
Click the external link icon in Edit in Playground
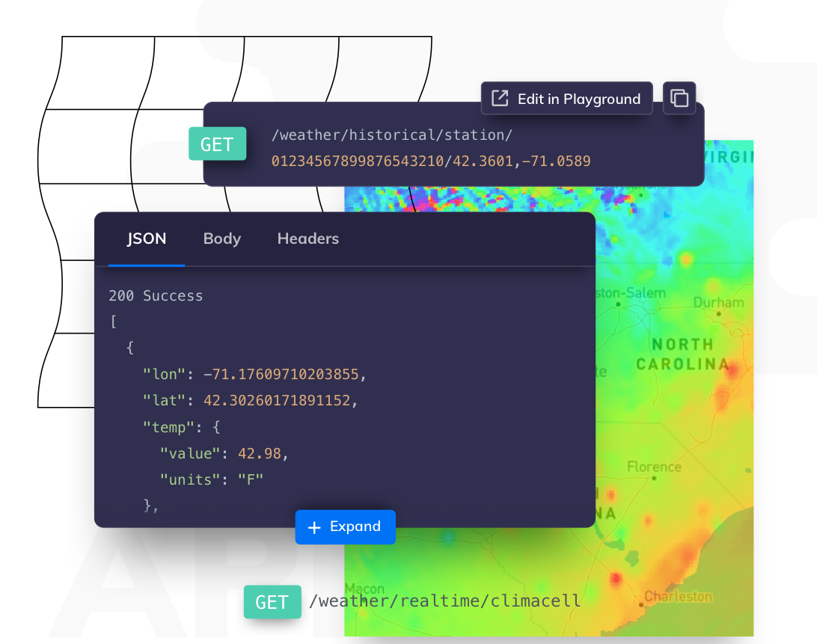click(x=500, y=98)
